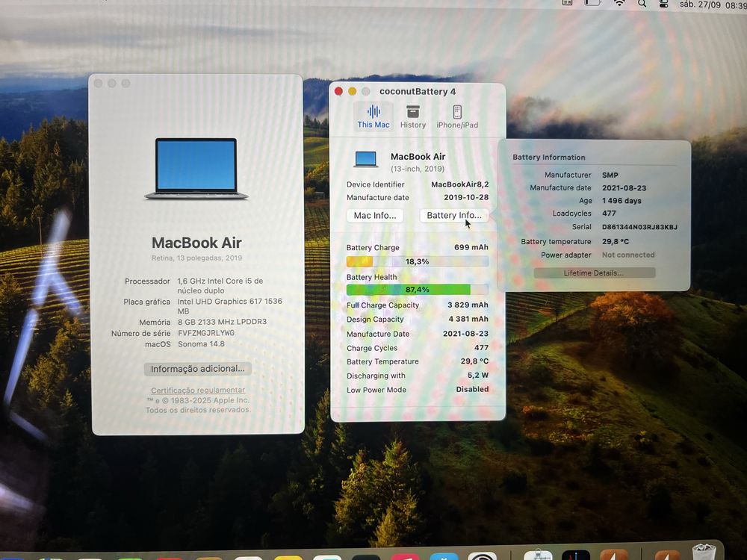The height and width of the screenshot is (560, 747).
Task: Switch to the This Mac tab
Action: (x=373, y=117)
